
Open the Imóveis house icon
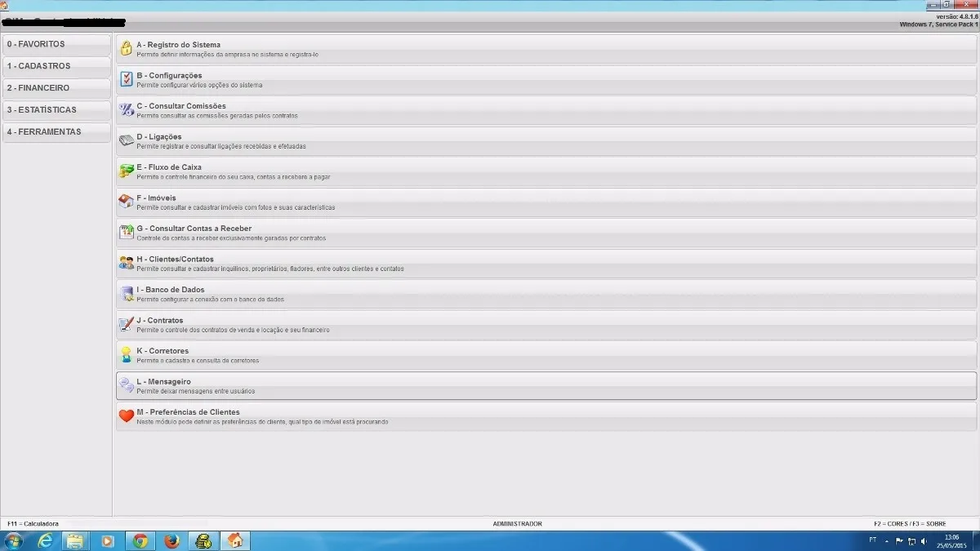(x=127, y=202)
